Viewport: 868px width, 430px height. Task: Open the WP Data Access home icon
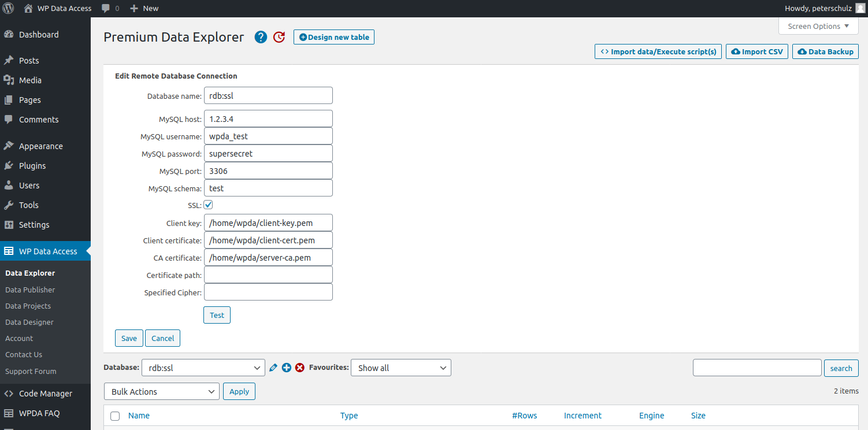click(x=28, y=8)
